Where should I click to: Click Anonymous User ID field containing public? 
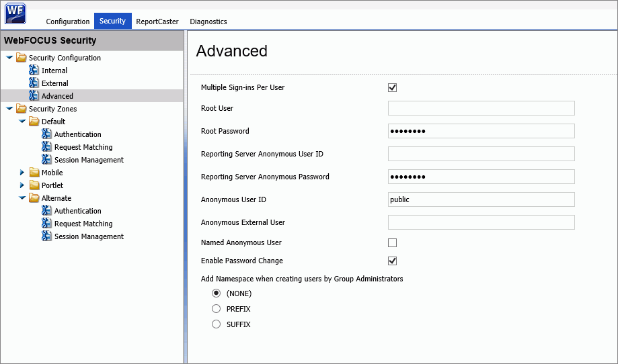pos(481,199)
